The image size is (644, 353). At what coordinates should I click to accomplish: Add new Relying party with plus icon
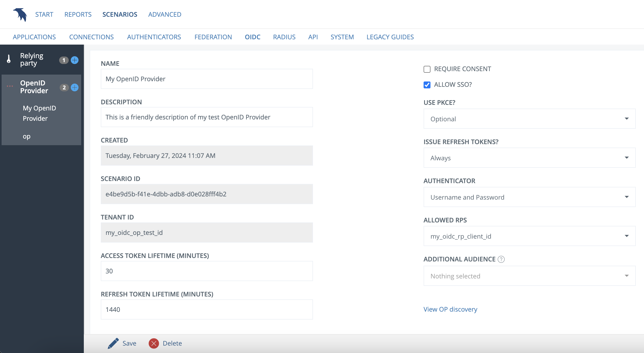point(75,60)
